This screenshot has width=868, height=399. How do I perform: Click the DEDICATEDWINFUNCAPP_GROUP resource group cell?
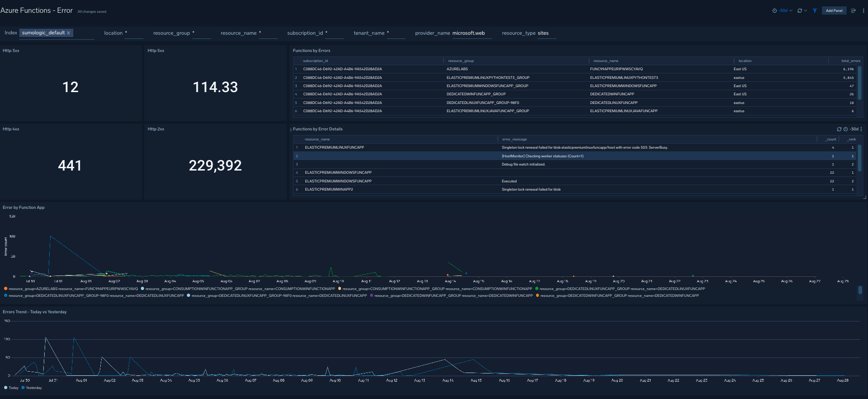tap(476, 94)
